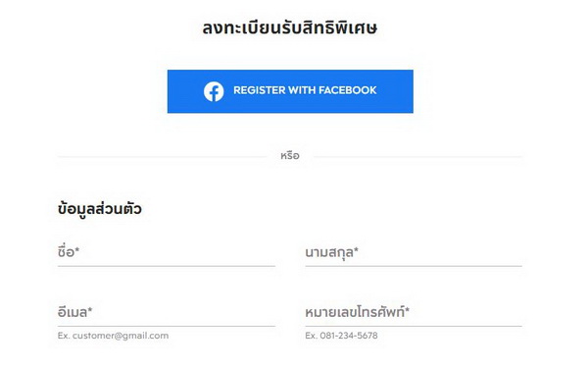The height and width of the screenshot is (368, 588).
Task: Activate the อีเมล email input
Action: click(167, 312)
